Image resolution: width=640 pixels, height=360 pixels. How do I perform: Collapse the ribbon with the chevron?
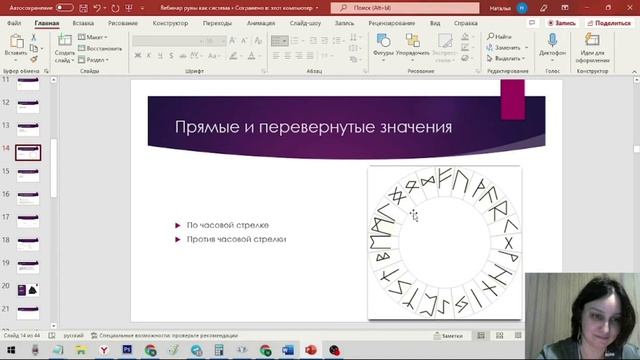[634, 71]
